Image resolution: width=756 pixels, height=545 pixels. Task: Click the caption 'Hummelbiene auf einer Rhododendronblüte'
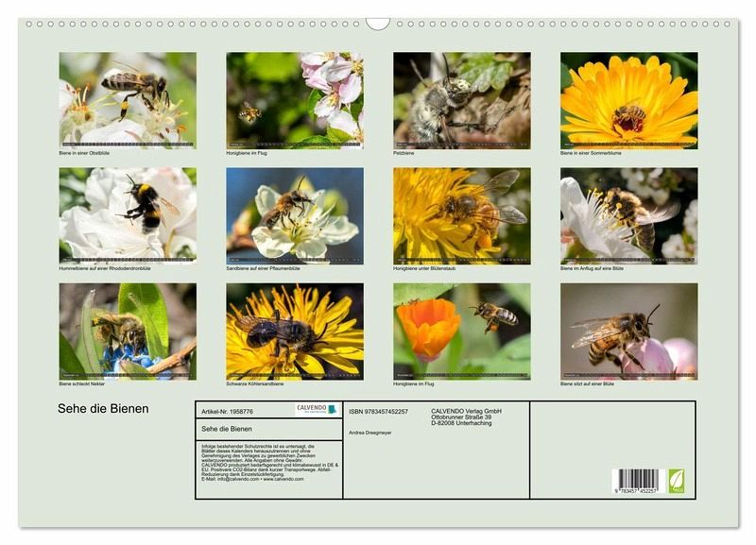coord(105,268)
